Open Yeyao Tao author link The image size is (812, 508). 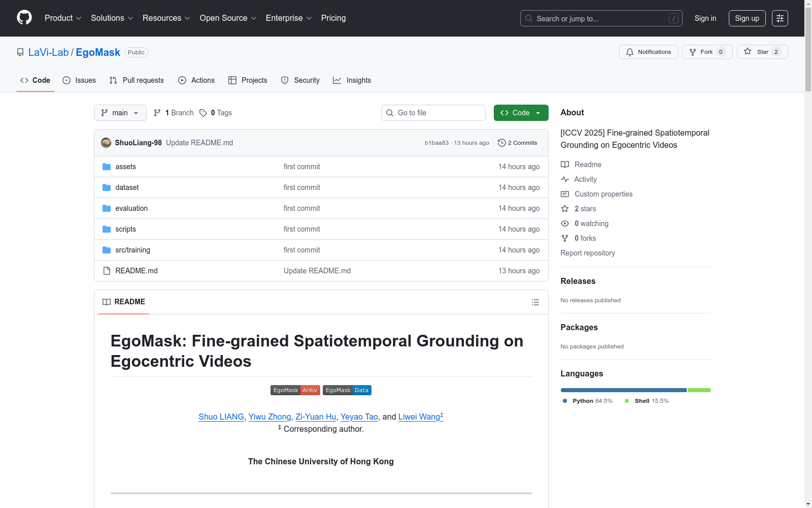coord(359,417)
